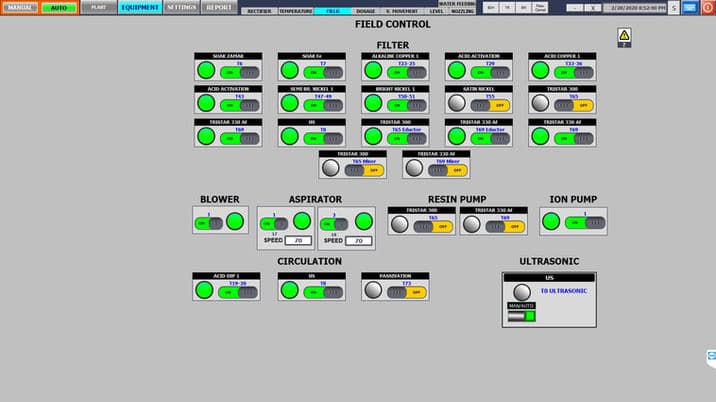The width and height of the screenshot is (716, 402).
Task: Click the SOAK ZAMAK T6 filter status lamp
Action: [x=206, y=70]
